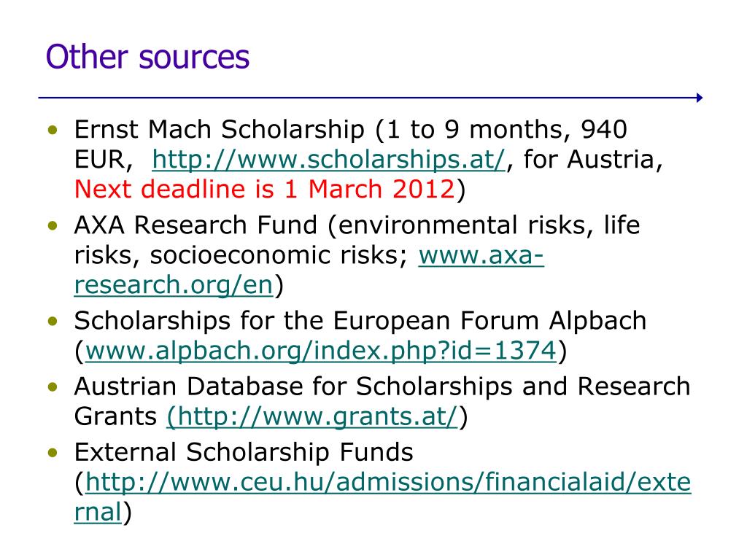This screenshot has height=560, width=747.
Task: Select the 'European Forum Alpbach' text
Action: (489, 321)
